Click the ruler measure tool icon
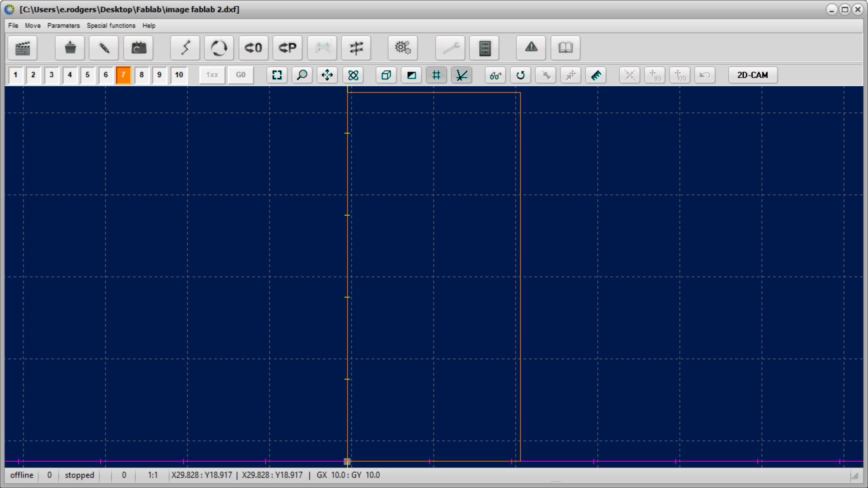This screenshot has width=868, height=488. click(x=596, y=75)
